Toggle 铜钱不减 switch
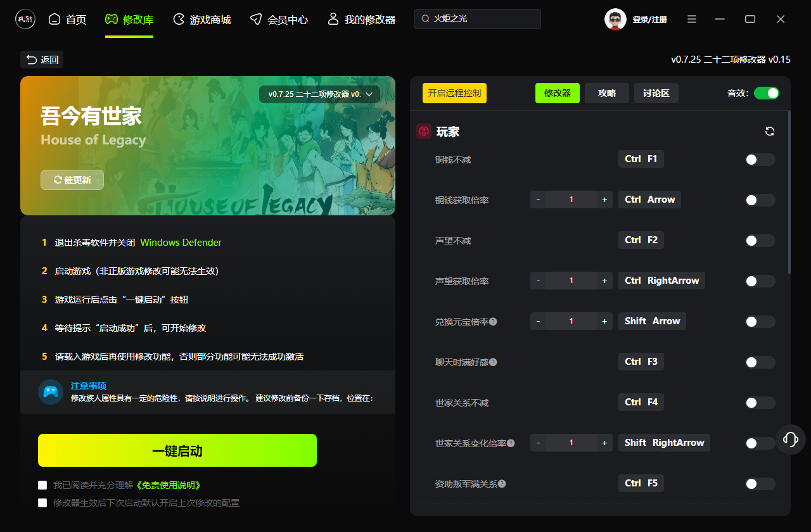Viewport: 811px width, 532px height. 760,160
